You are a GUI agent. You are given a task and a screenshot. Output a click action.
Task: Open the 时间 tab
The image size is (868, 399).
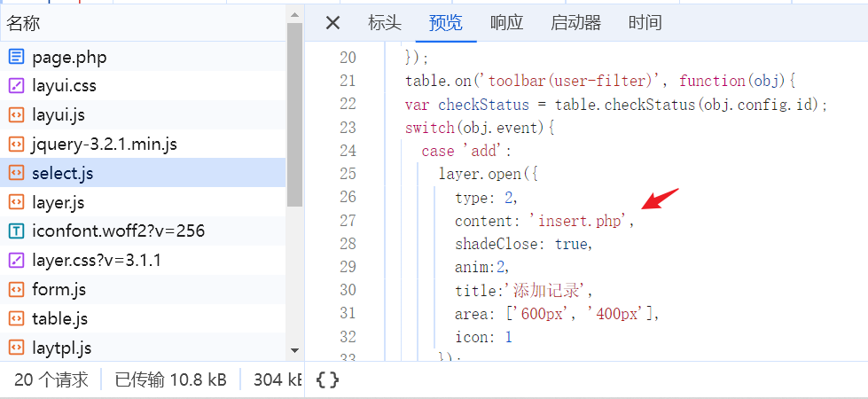point(645,23)
